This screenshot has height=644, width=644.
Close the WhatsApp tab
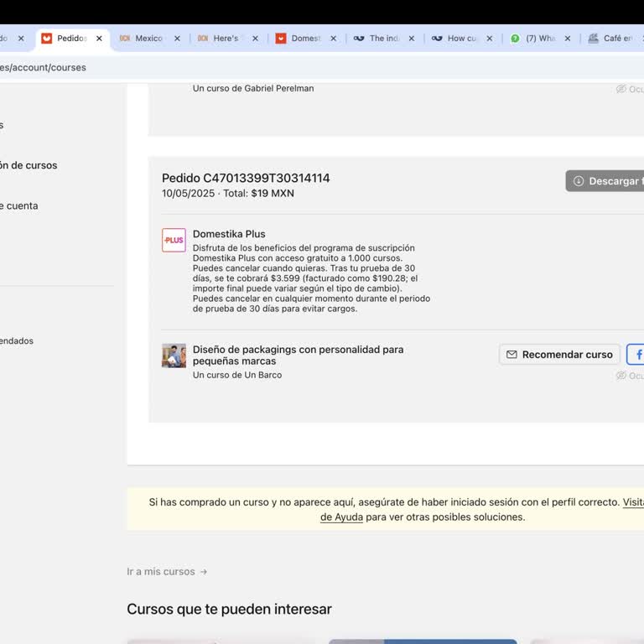pos(567,39)
